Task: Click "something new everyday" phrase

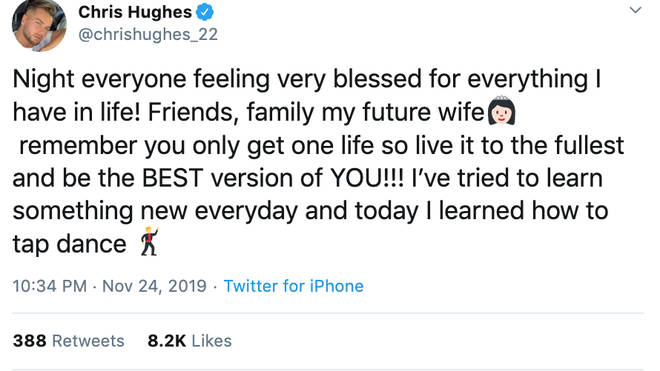Action: [155, 211]
